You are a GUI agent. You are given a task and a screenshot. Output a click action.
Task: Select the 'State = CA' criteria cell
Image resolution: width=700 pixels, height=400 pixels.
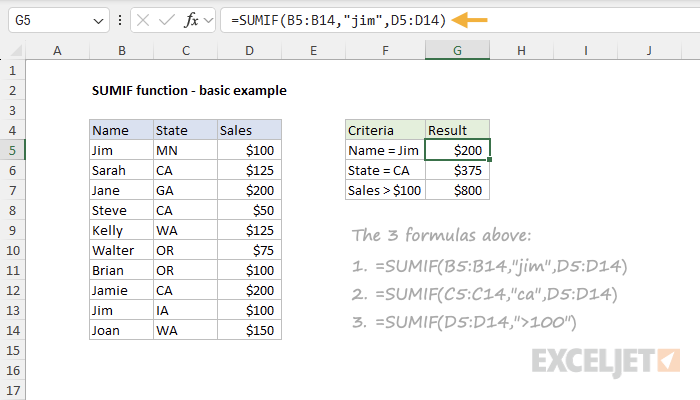pyautogui.click(x=385, y=171)
